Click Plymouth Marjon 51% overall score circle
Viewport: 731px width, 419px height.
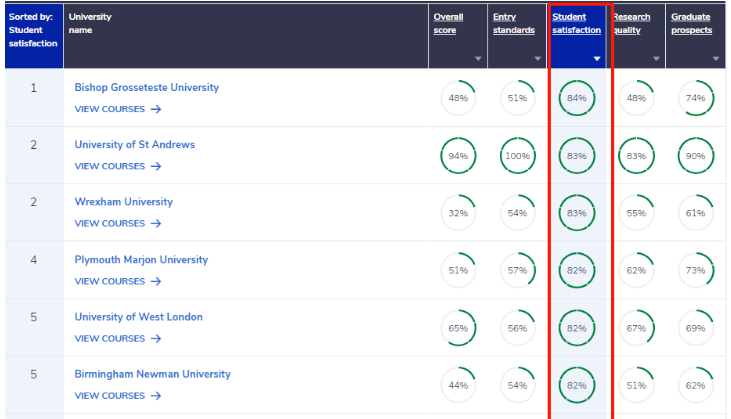tap(458, 270)
